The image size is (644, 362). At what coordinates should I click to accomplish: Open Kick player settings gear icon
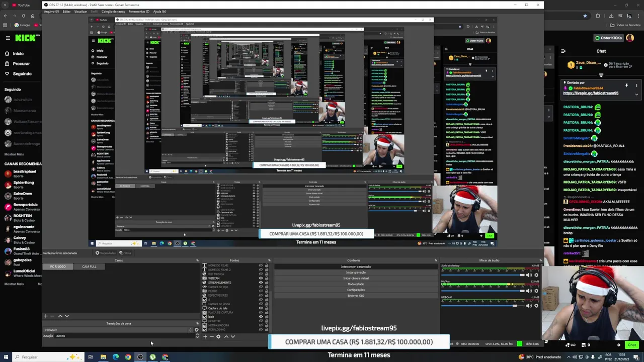pos(619,345)
